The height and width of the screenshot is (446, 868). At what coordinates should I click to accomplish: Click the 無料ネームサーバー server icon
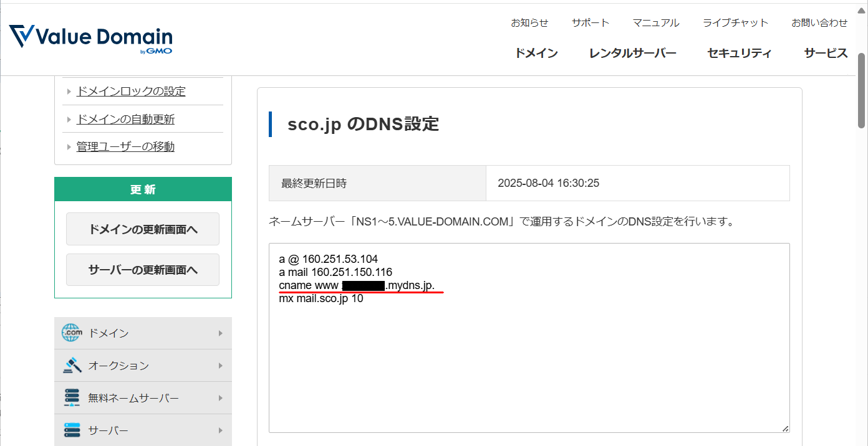[72, 398]
